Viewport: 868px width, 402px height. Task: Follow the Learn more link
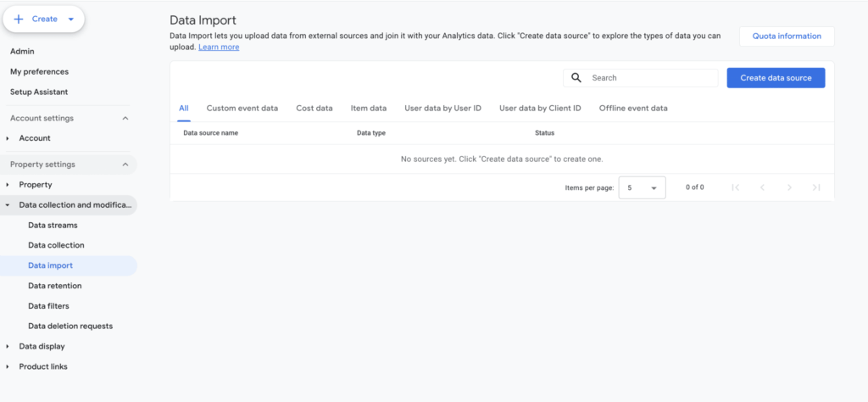[x=219, y=47]
